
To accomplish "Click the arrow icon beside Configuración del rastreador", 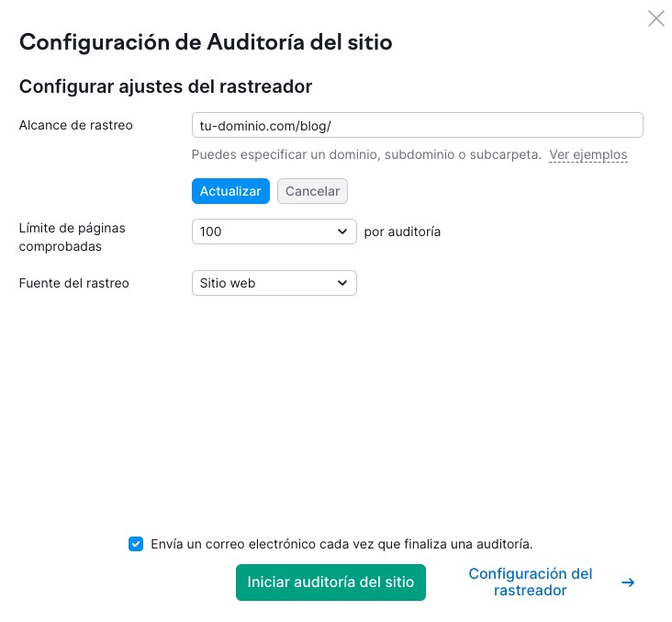I will pos(628,582).
